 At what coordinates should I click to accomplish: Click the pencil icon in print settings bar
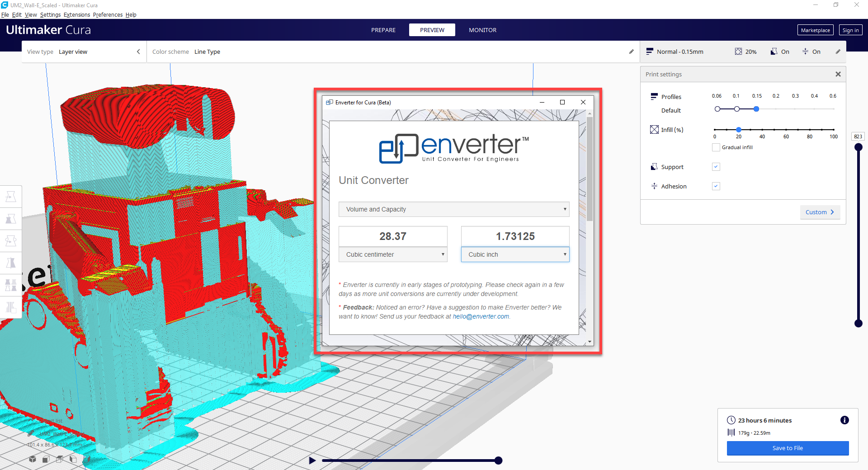tap(838, 52)
